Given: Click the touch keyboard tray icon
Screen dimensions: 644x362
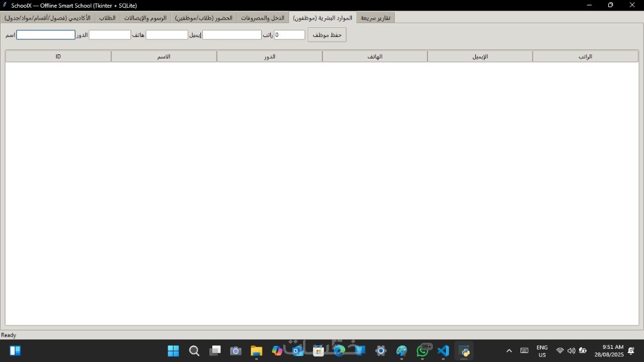Looking at the screenshot, I should 525,351.
